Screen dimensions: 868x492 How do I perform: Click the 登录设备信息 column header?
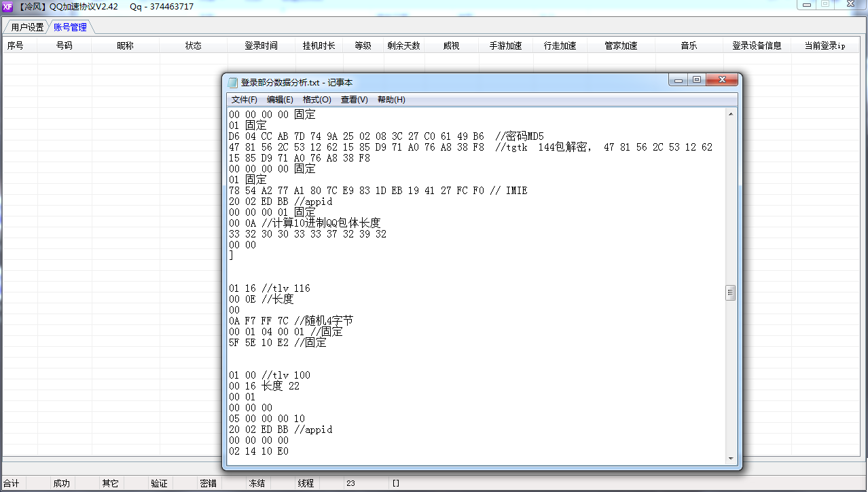coord(758,45)
